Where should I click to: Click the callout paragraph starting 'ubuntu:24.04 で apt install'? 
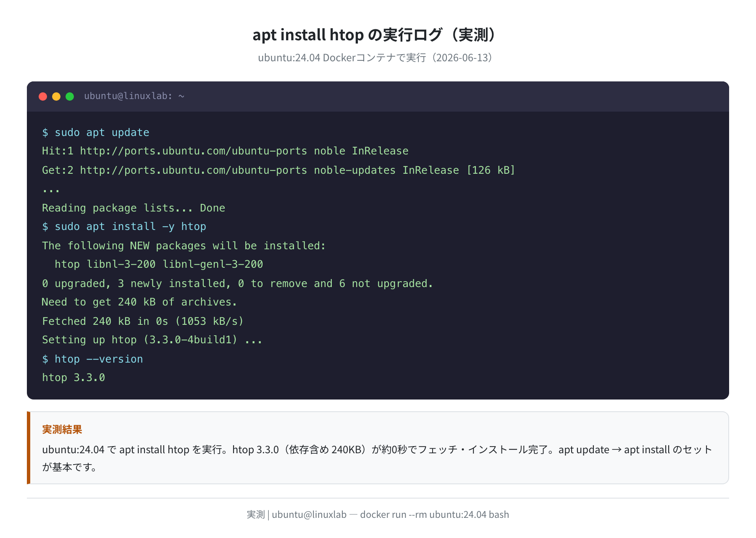tap(377, 458)
